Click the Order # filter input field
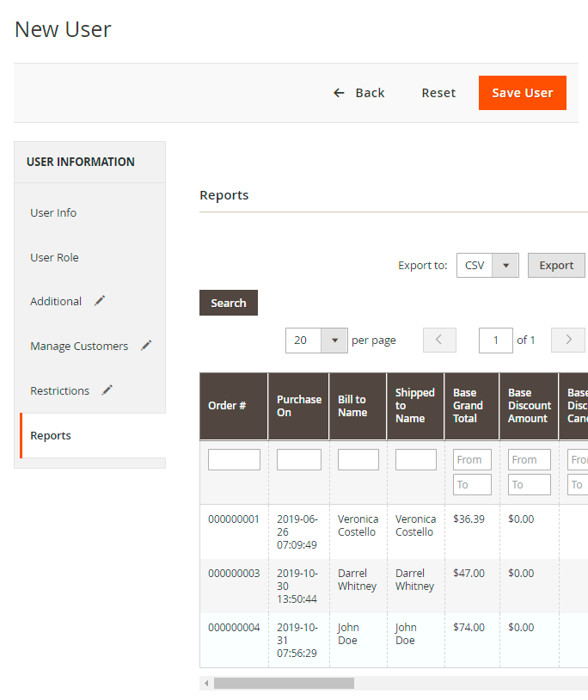588x700 pixels. pyautogui.click(x=234, y=460)
